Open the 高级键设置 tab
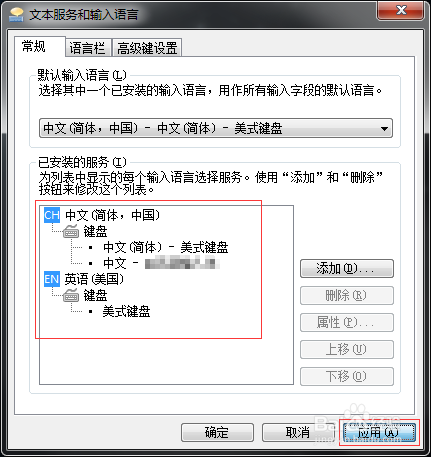The height and width of the screenshot is (457, 431). click(x=147, y=48)
